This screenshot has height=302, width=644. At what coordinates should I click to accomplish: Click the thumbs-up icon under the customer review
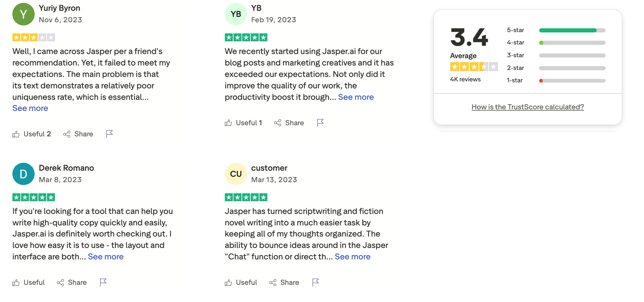coord(228,282)
